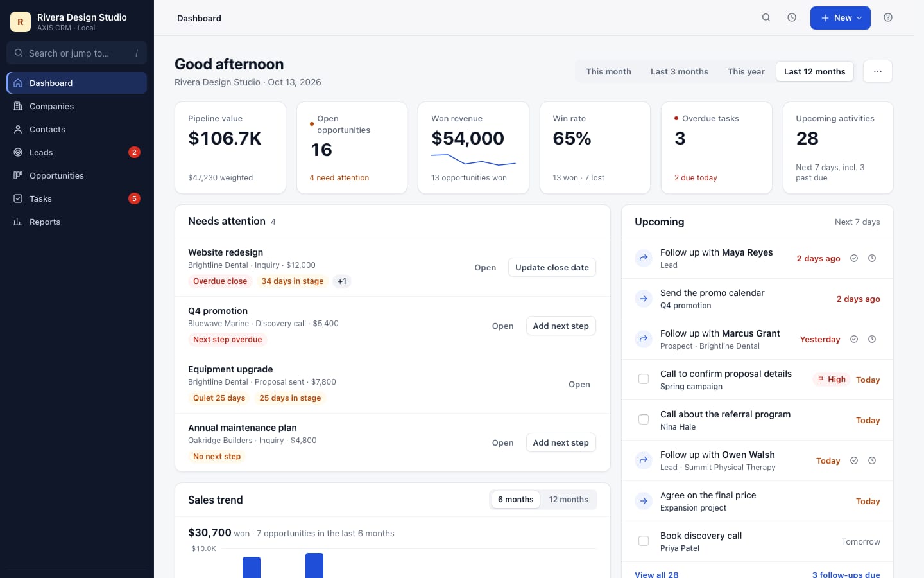Go to Dashboard in the sidebar
Viewport: 924px width, 578px height.
tap(77, 83)
